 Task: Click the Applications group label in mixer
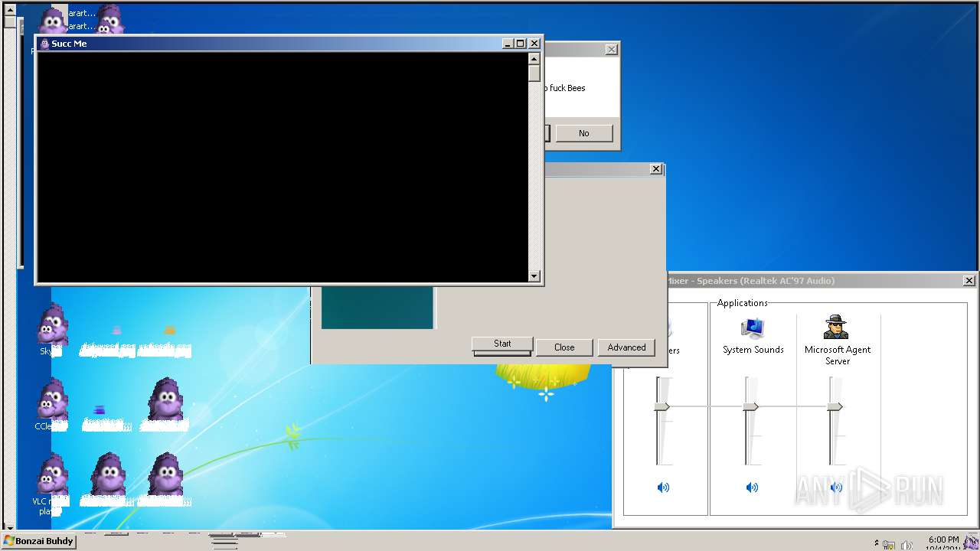click(742, 303)
